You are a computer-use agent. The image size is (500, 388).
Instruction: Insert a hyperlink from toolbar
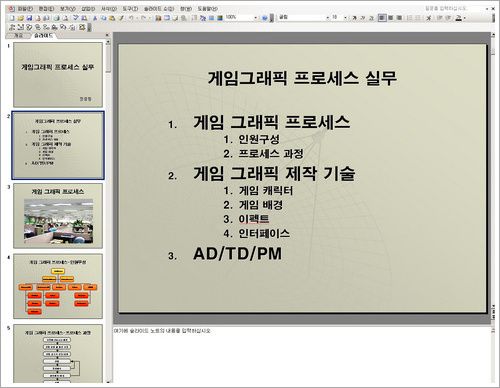coord(184,18)
